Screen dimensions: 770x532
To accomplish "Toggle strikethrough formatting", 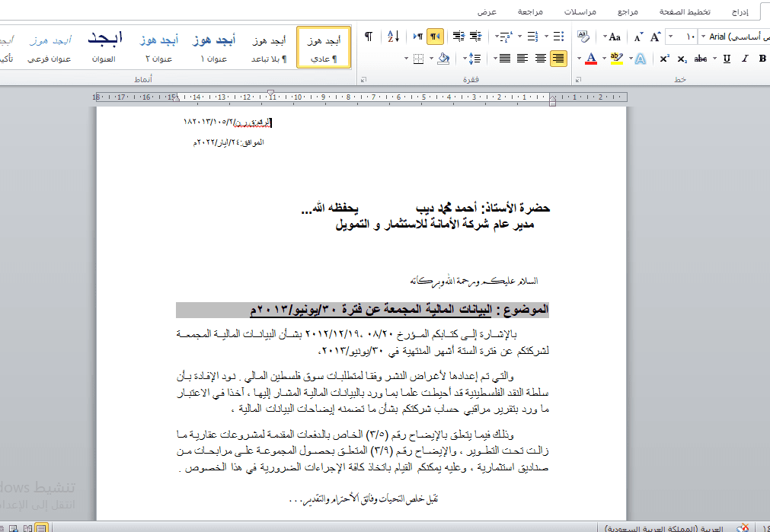I will [700, 59].
